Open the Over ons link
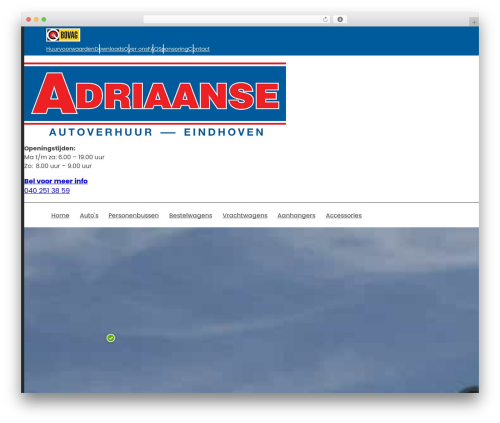500x423 pixels. [x=136, y=49]
